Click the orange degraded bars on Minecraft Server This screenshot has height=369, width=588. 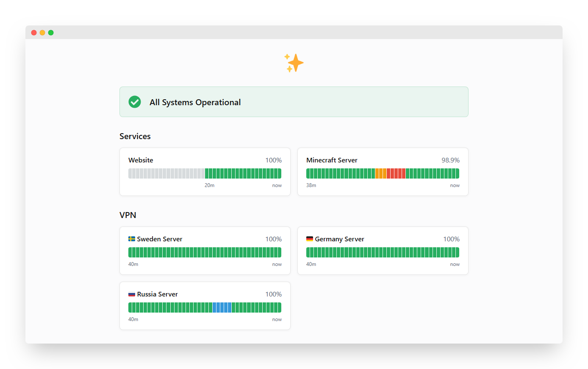(380, 173)
